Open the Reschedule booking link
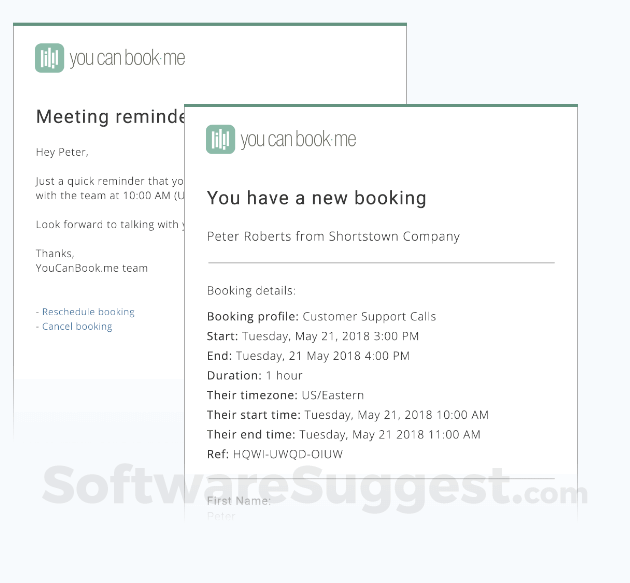The width and height of the screenshot is (630, 583). 88,312
